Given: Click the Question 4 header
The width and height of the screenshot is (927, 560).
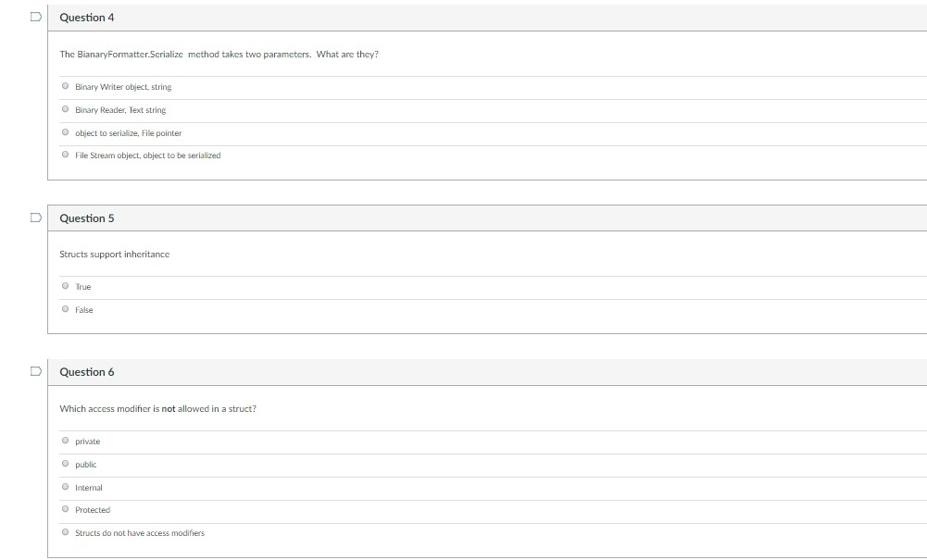Looking at the screenshot, I should pos(87,17).
